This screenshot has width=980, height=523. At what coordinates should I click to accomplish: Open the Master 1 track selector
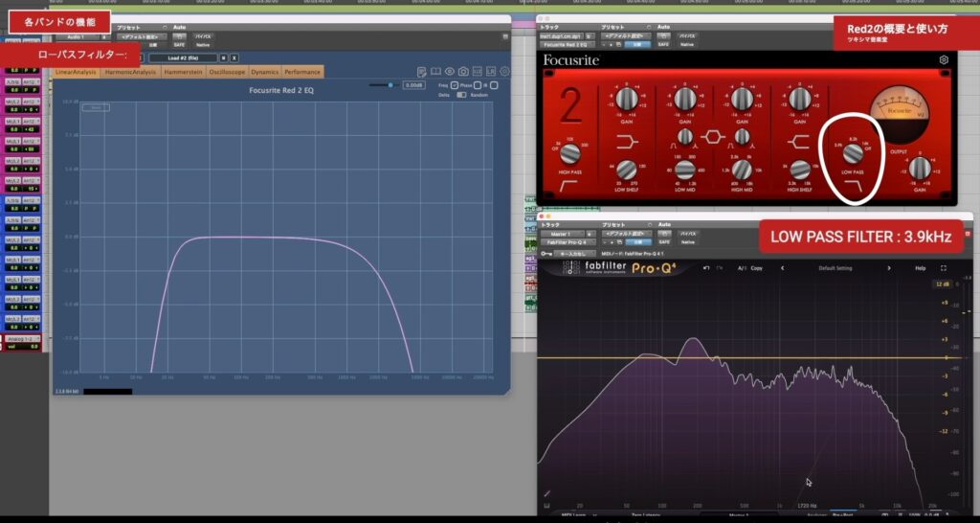(562, 234)
